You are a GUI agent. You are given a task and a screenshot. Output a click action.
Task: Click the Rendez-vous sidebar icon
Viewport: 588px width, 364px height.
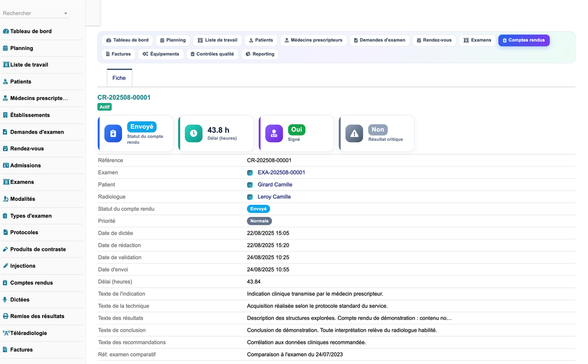click(x=5, y=148)
